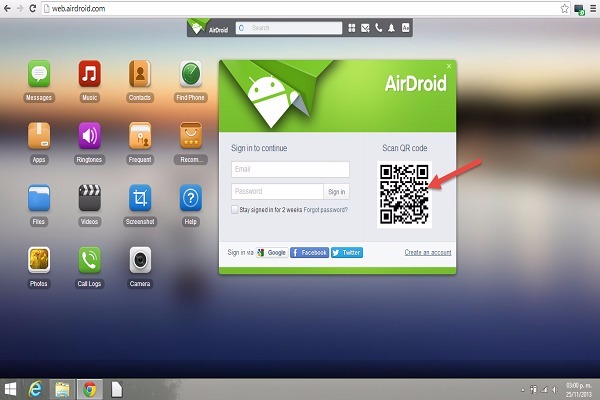Open Chrome from the Windows taskbar

(x=88, y=388)
